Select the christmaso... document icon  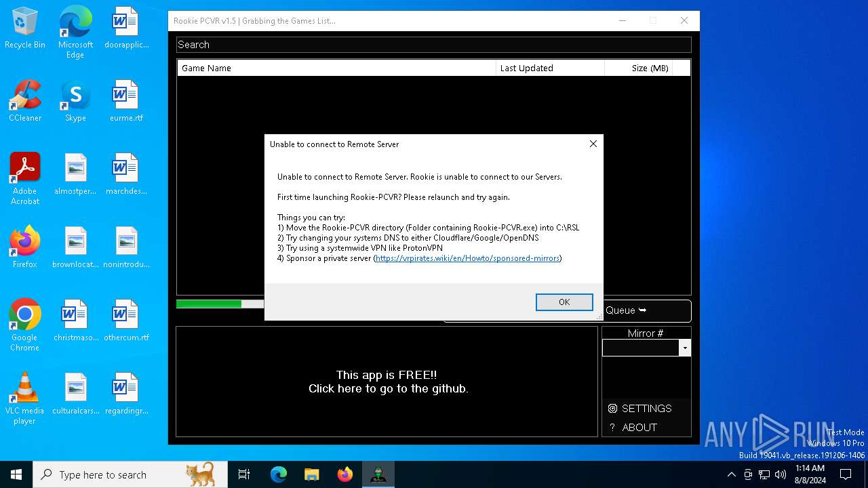(75, 321)
